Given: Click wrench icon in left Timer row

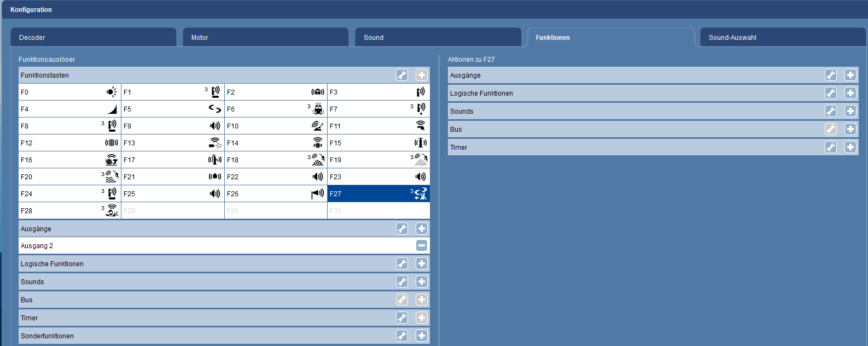Looking at the screenshot, I should pos(402,318).
